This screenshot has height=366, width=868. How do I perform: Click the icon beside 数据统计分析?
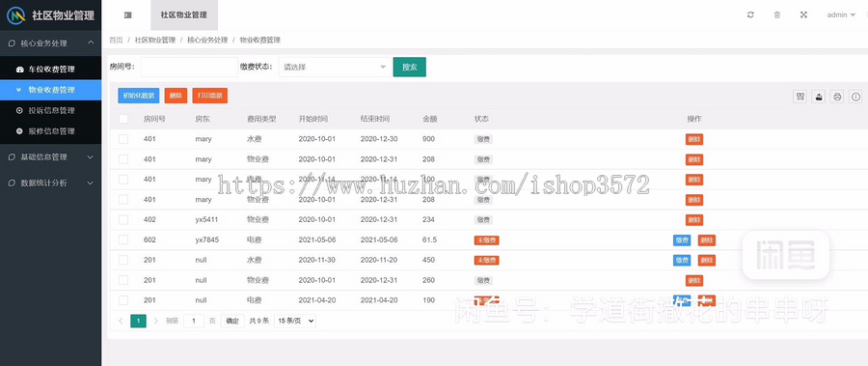(12, 183)
